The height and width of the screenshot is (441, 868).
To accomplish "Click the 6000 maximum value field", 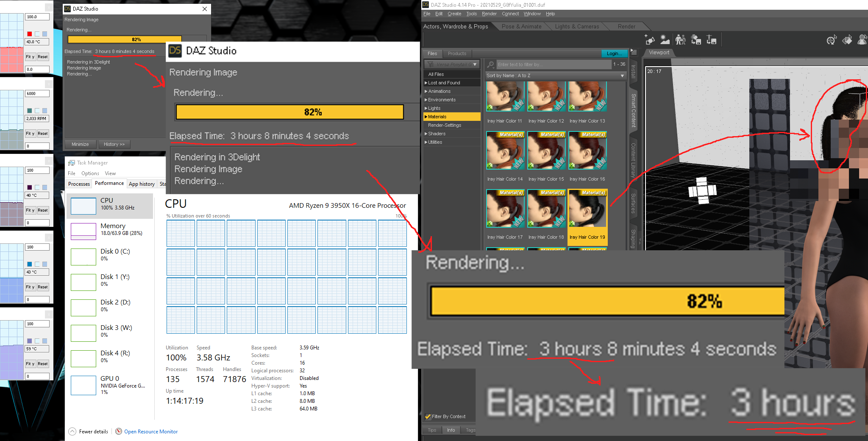I will (x=37, y=94).
